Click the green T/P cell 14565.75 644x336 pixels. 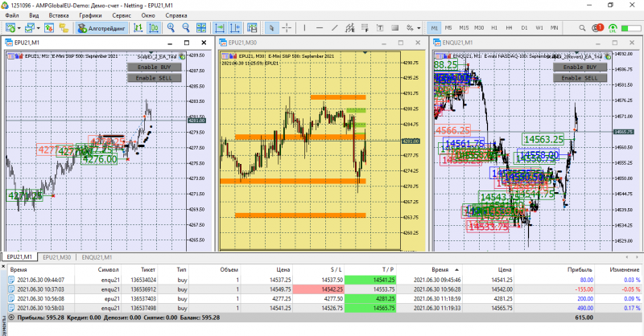370,308
